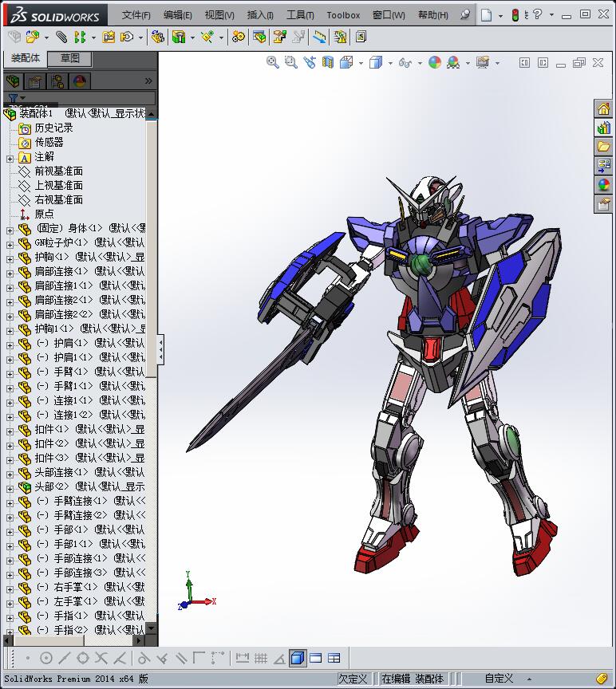Click the 自定义 units status bar entry
This screenshot has height=689, width=616.
(499, 679)
